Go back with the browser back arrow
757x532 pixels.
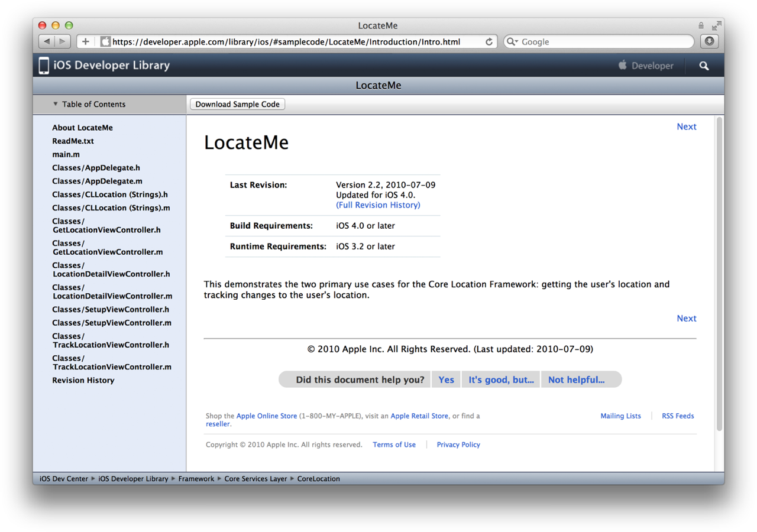click(47, 41)
